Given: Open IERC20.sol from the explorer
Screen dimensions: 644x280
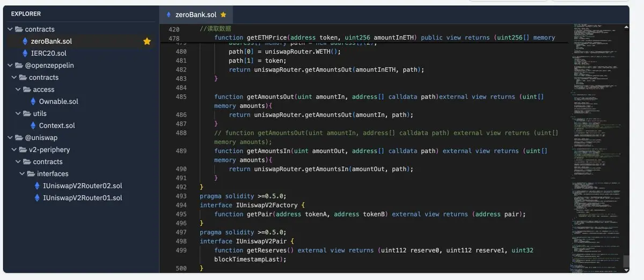Looking at the screenshot, I should [x=48, y=53].
